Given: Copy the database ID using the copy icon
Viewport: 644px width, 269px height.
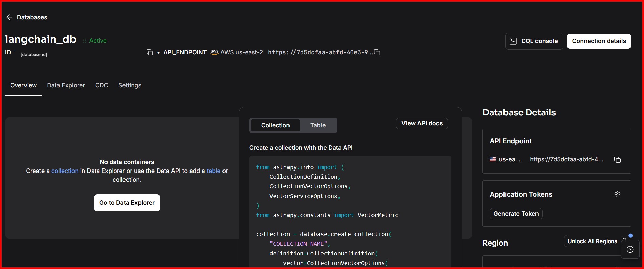Looking at the screenshot, I should click(150, 52).
